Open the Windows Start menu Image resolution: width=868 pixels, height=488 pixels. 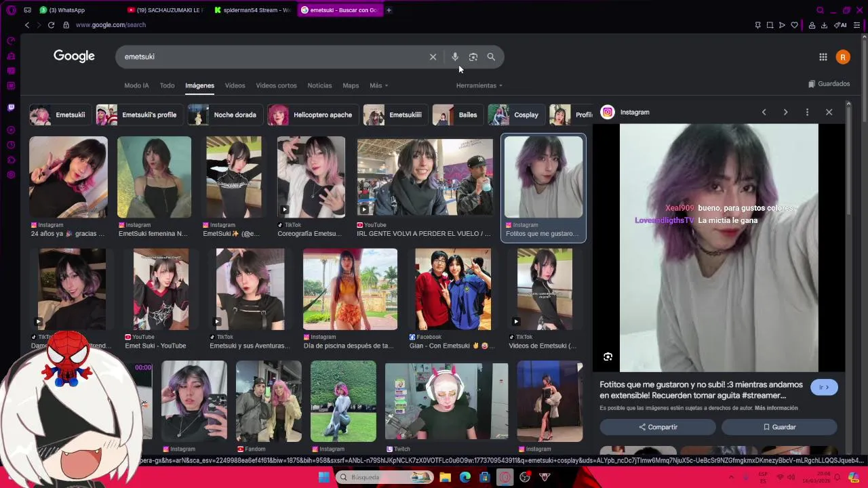pyautogui.click(x=324, y=477)
